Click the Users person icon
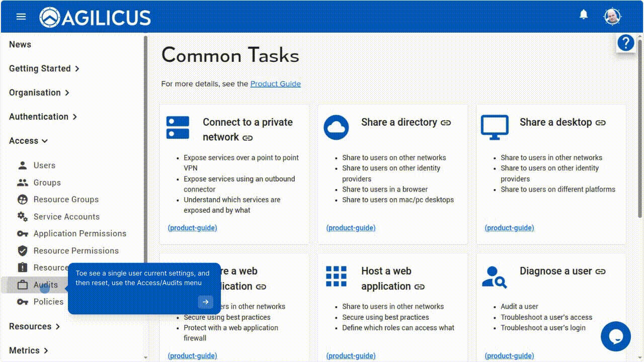Image resolution: width=644 pixels, height=362 pixels. point(23,165)
